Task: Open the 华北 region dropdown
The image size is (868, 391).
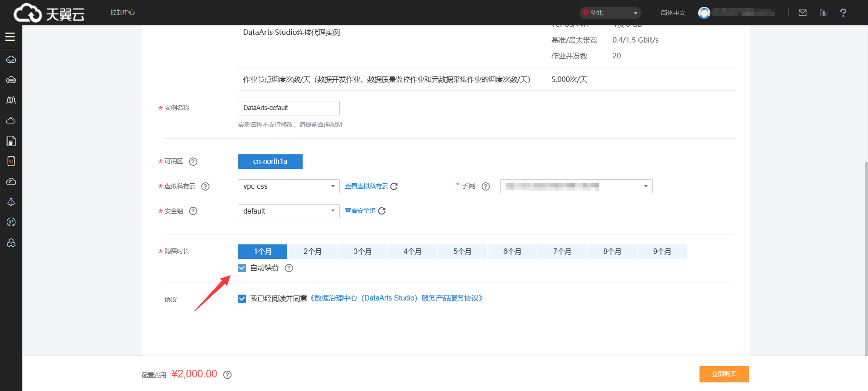Action: [x=610, y=13]
